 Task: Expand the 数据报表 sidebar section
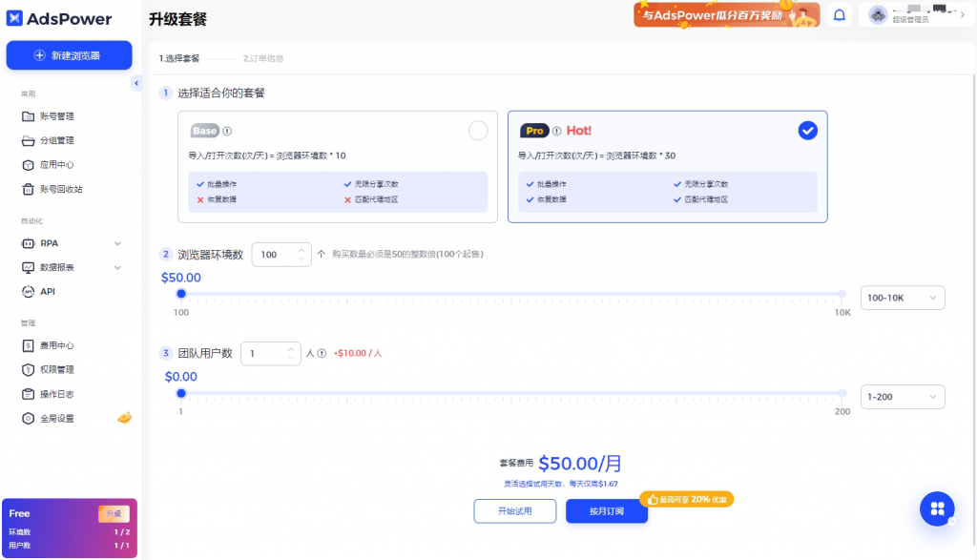pos(117,268)
